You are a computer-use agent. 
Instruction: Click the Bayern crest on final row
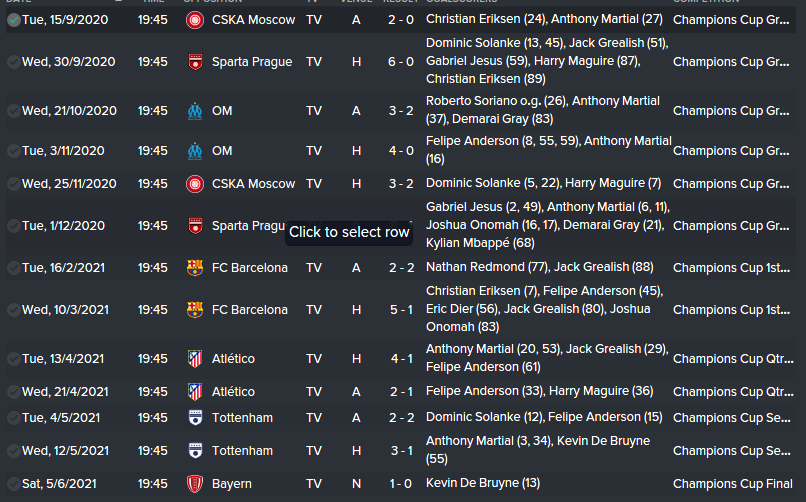194,485
